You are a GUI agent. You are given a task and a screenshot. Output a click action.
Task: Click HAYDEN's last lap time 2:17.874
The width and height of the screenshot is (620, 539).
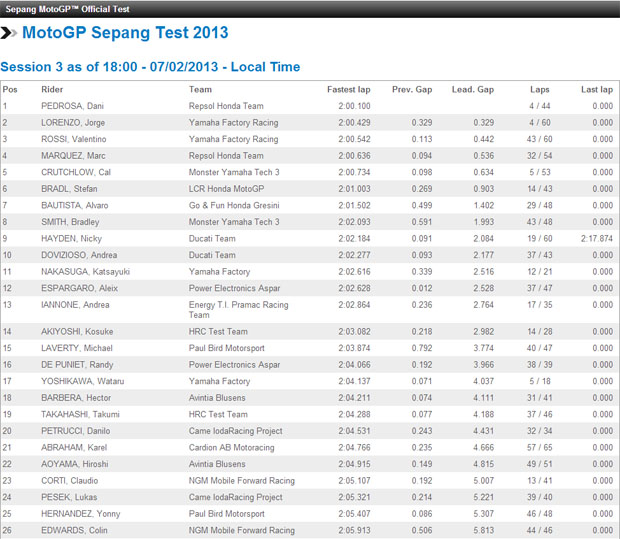(594, 239)
